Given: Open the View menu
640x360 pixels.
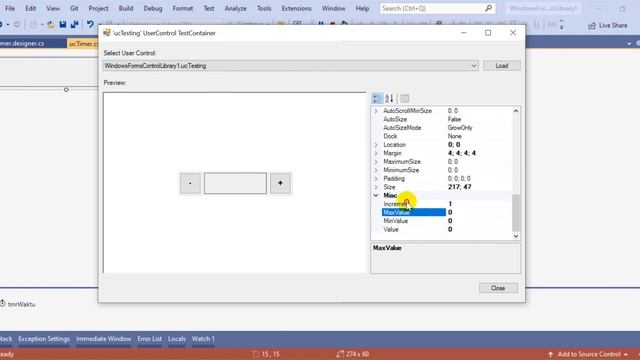Looking at the screenshot, I should [53, 8].
